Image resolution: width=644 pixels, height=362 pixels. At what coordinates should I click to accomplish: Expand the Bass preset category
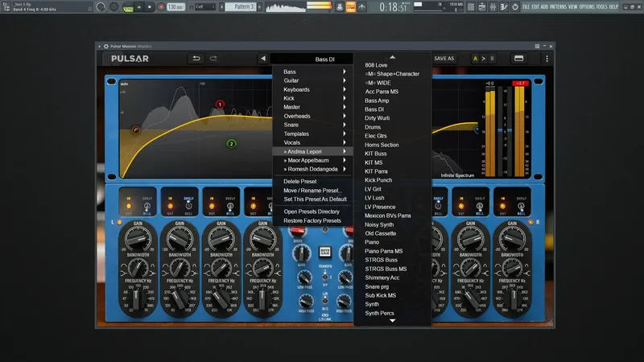(x=314, y=72)
